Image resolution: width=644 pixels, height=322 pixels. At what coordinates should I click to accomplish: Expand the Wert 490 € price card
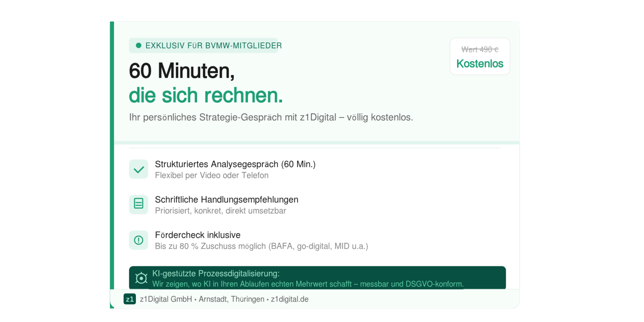coord(480,56)
